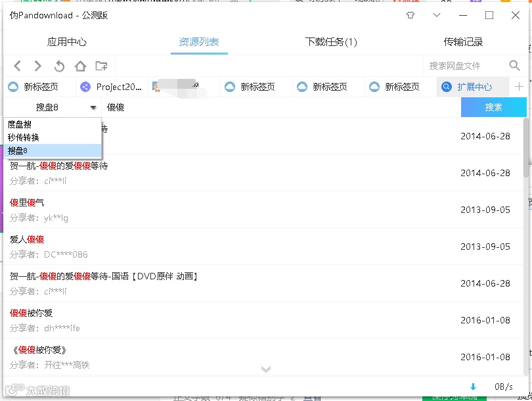Screen dimensions: 532x401
Task: Click the download speed arrow icon
Action: point(473,387)
